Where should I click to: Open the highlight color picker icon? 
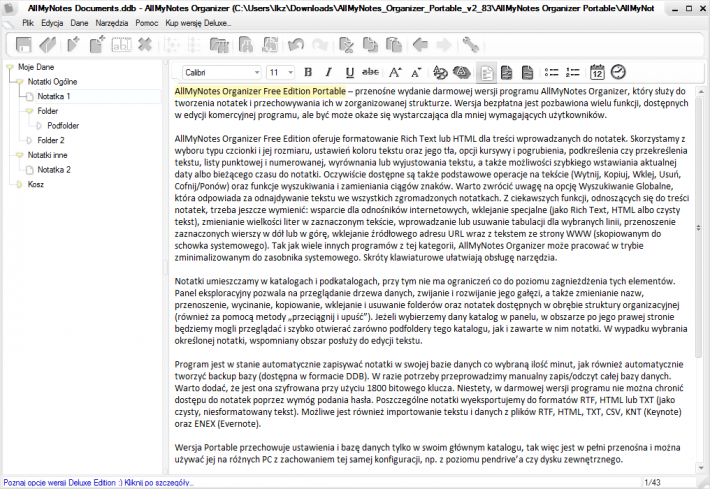tap(461, 72)
